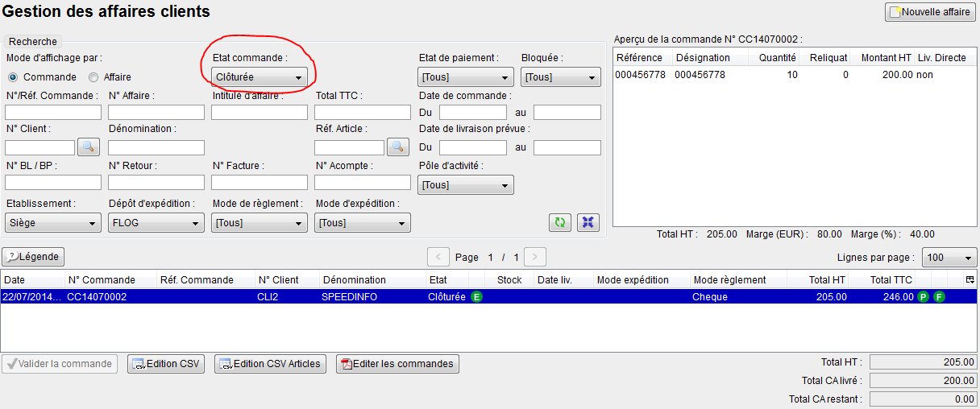This screenshot has width=980, height=409.
Task: Click the N°/Réf. Commande input field
Action: click(53, 112)
